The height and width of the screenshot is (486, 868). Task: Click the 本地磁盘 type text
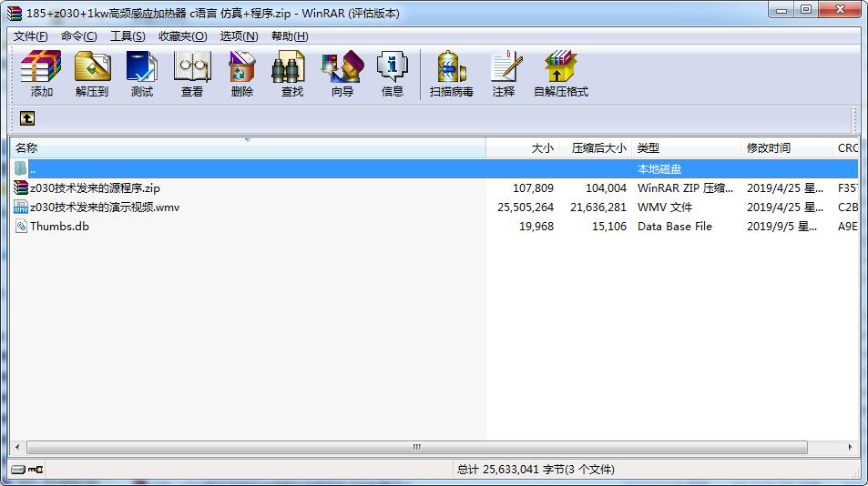coord(659,168)
